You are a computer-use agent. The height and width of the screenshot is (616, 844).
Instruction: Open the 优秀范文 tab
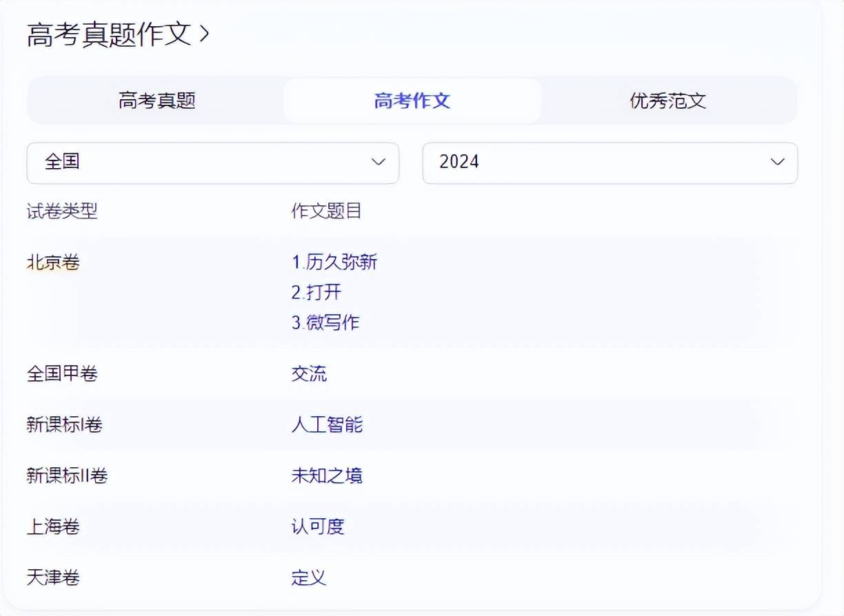coord(668,101)
